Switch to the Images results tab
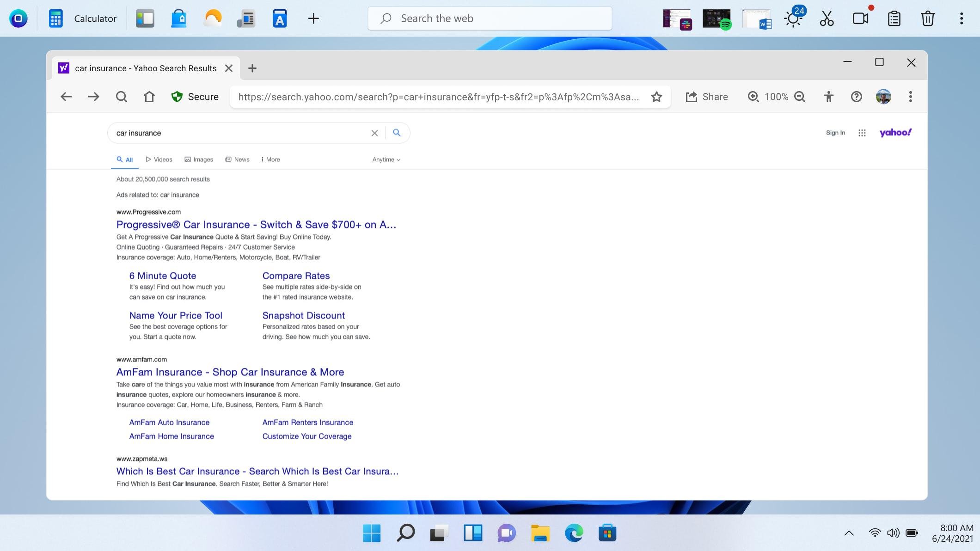The height and width of the screenshot is (551, 980). click(x=199, y=159)
